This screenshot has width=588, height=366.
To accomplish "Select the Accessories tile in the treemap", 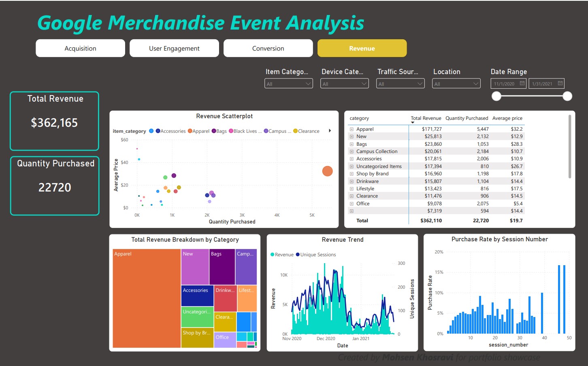I will pyautogui.click(x=197, y=296).
